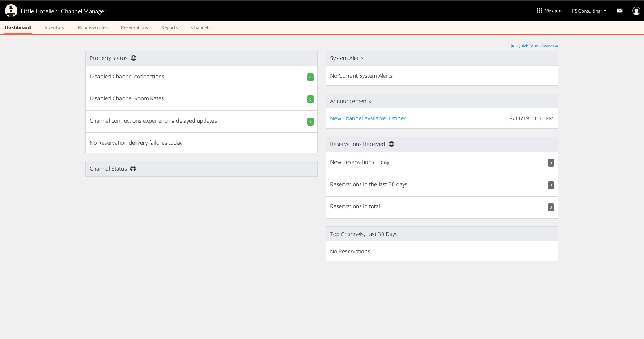The image size is (644, 339).
Task: Open New Channel Available: Estiber announcement
Action: point(368,118)
